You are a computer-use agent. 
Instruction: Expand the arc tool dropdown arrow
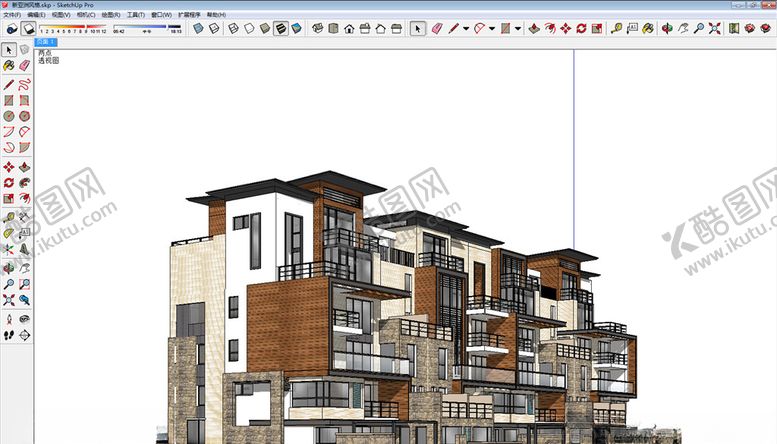pyautogui.click(x=492, y=29)
